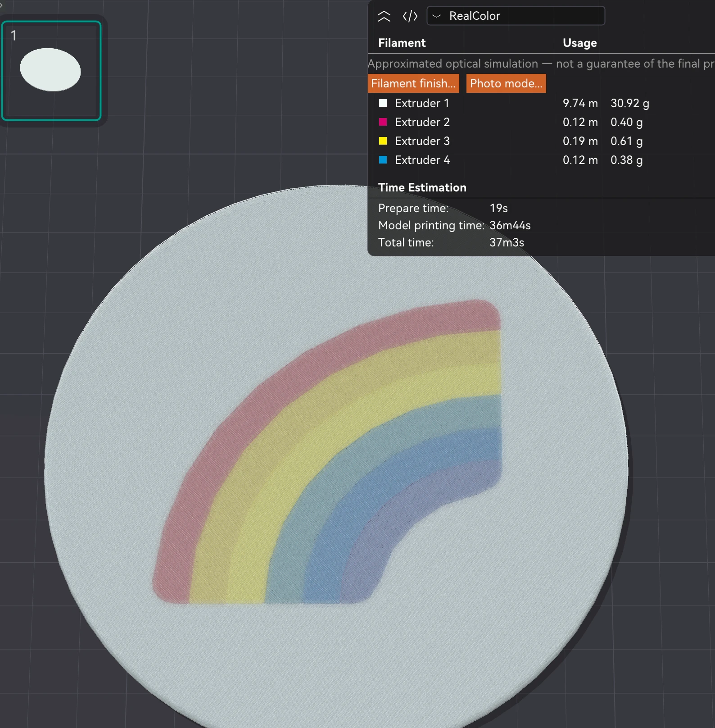This screenshot has height=728, width=715.
Task: Click the white Extruder 1 color swatch
Action: (x=383, y=103)
